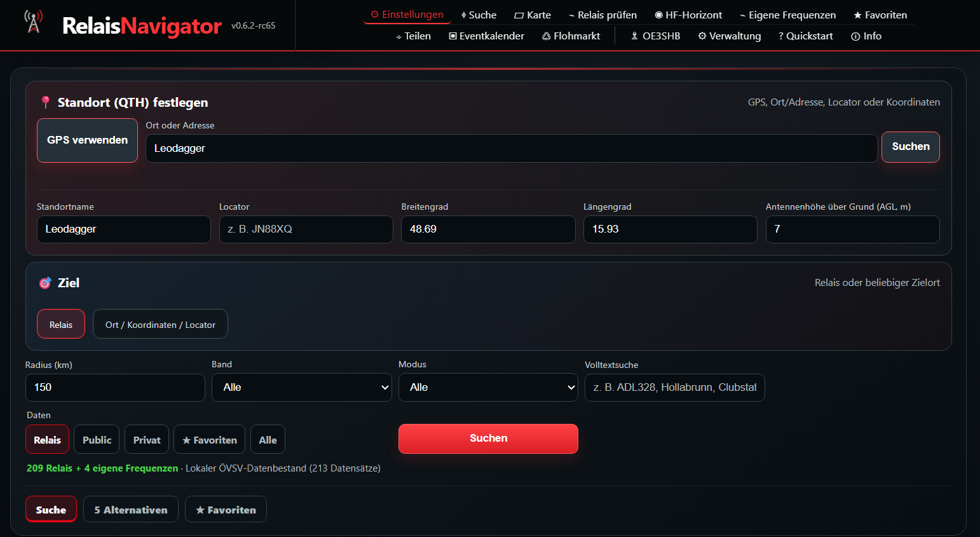Click the GPS verwenden button
980x537 pixels.
pos(87,140)
